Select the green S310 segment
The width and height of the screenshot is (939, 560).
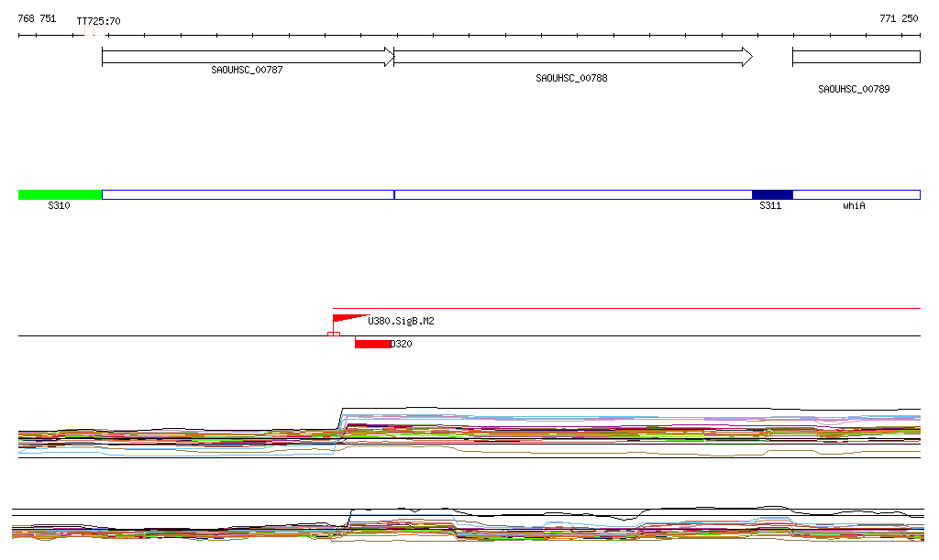[x=60, y=194]
